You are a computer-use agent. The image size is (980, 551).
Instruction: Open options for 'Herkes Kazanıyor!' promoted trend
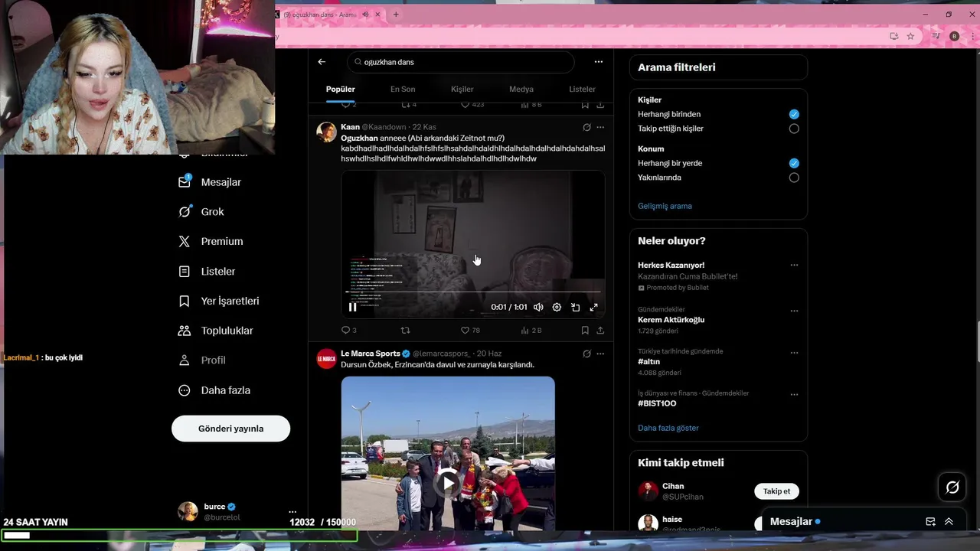[794, 266]
